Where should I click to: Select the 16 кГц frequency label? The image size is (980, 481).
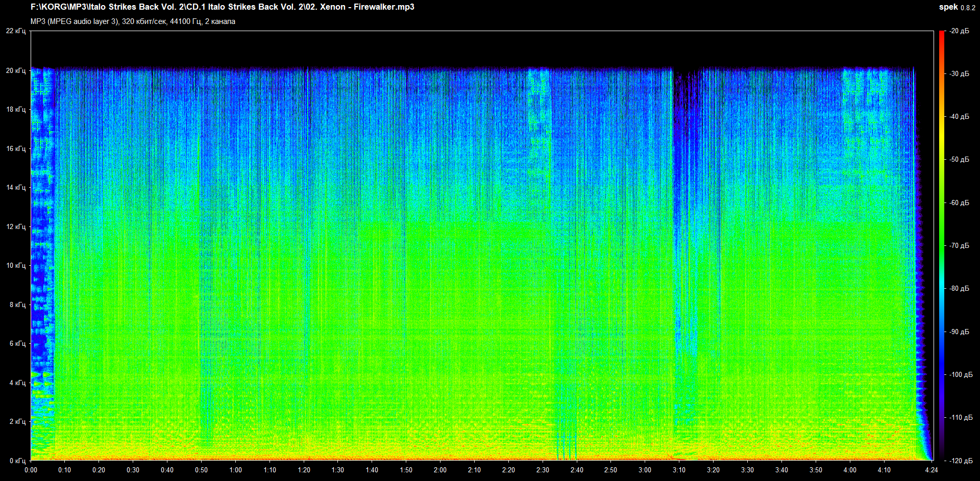(x=16, y=148)
